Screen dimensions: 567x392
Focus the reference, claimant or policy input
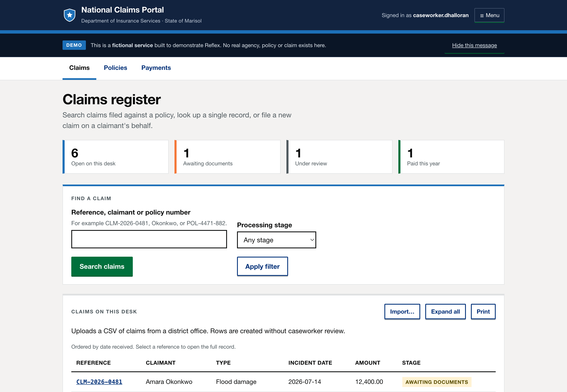click(x=149, y=239)
